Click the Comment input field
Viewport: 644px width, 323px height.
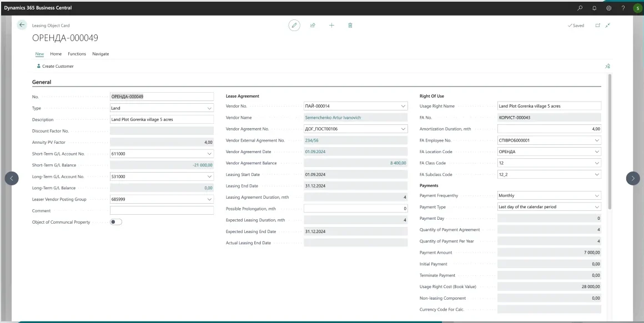pos(162,211)
